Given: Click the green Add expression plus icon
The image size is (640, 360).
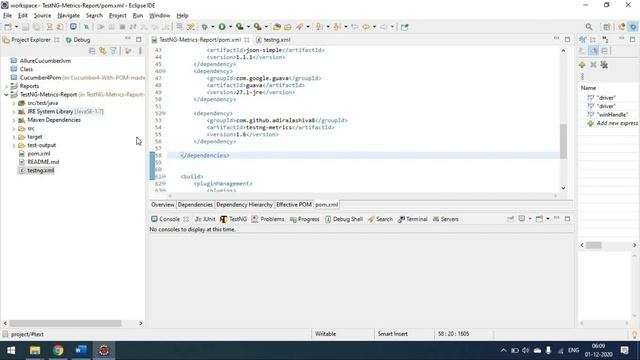Looking at the screenshot, I should click(x=582, y=65).
